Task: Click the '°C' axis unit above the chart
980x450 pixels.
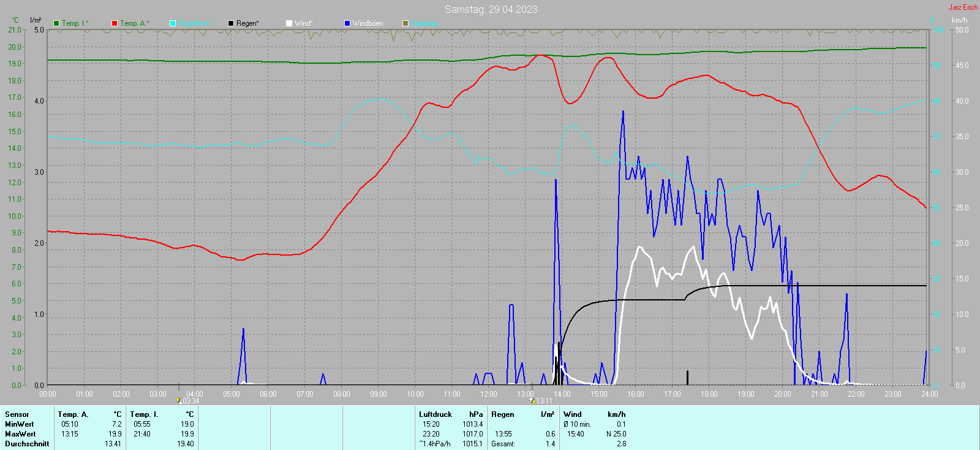Action: pyautogui.click(x=16, y=20)
